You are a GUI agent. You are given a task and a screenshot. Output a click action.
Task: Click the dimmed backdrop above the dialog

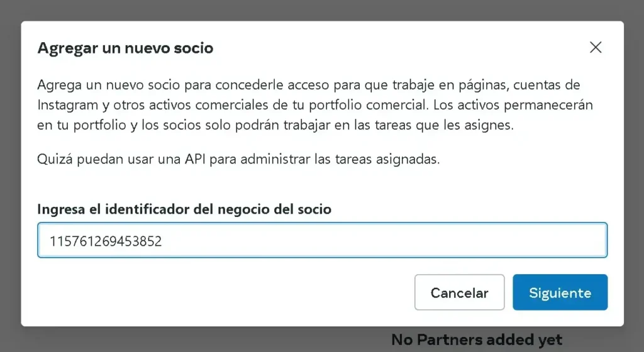coord(322,10)
